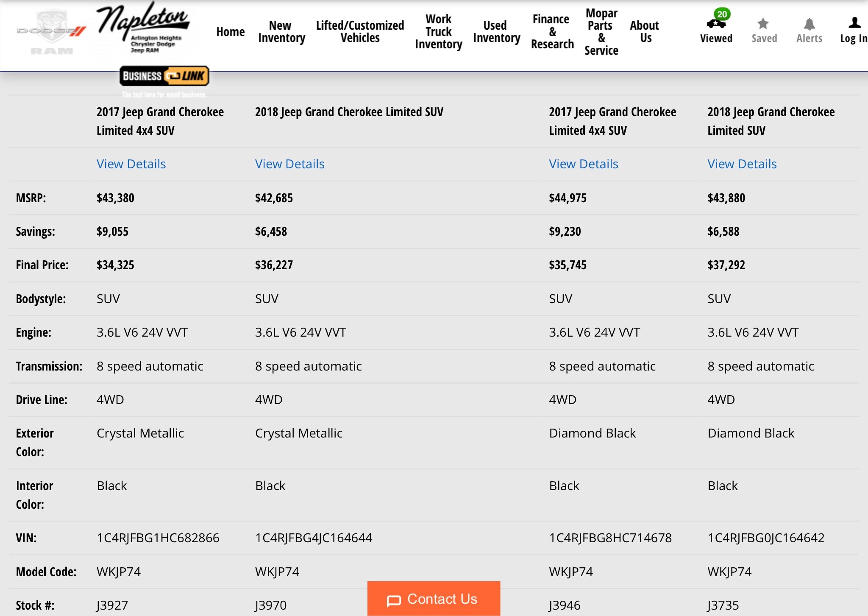Click the Savings value $9,230
The height and width of the screenshot is (616, 868).
tap(565, 231)
